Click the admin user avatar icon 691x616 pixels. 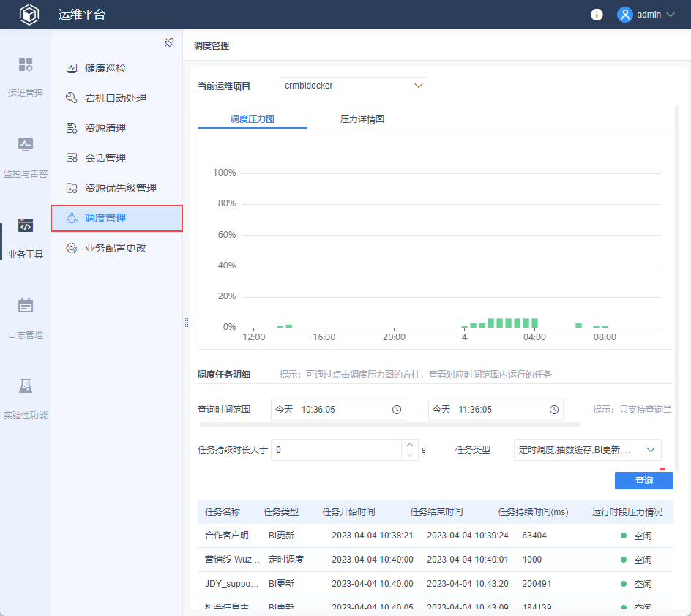click(624, 15)
